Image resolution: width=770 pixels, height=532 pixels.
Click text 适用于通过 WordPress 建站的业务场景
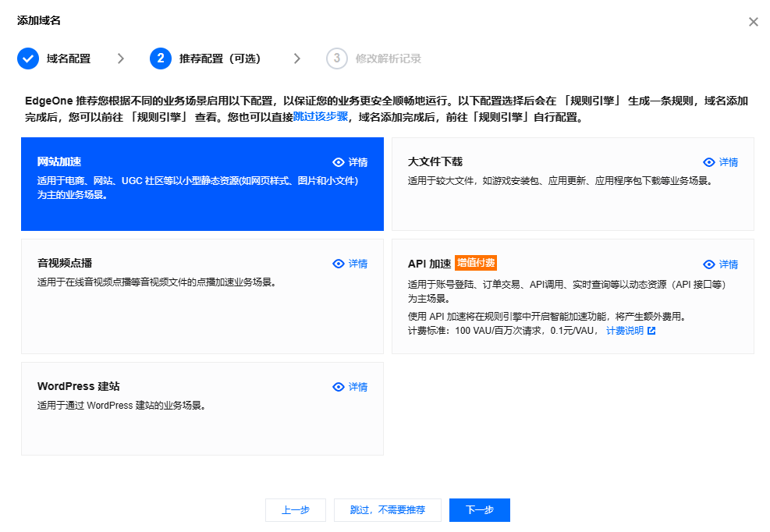point(121,406)
